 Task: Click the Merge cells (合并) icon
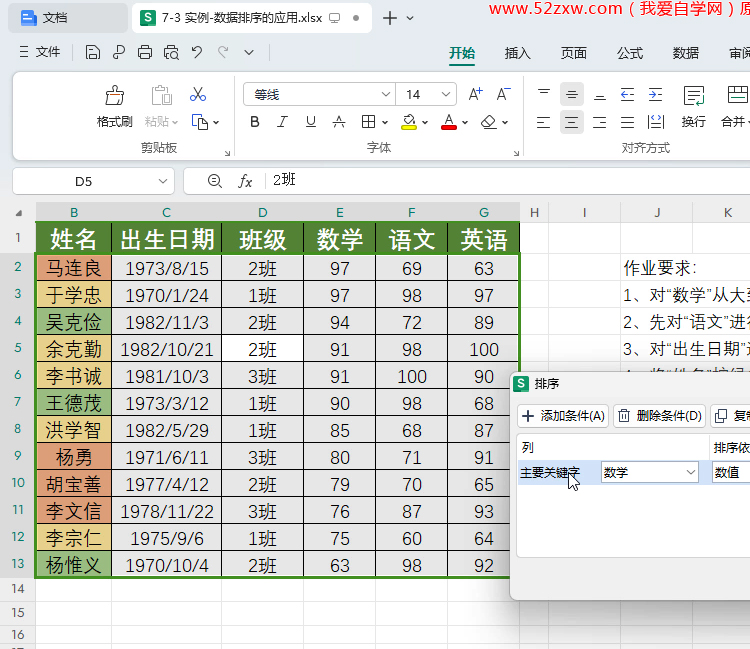737,94
